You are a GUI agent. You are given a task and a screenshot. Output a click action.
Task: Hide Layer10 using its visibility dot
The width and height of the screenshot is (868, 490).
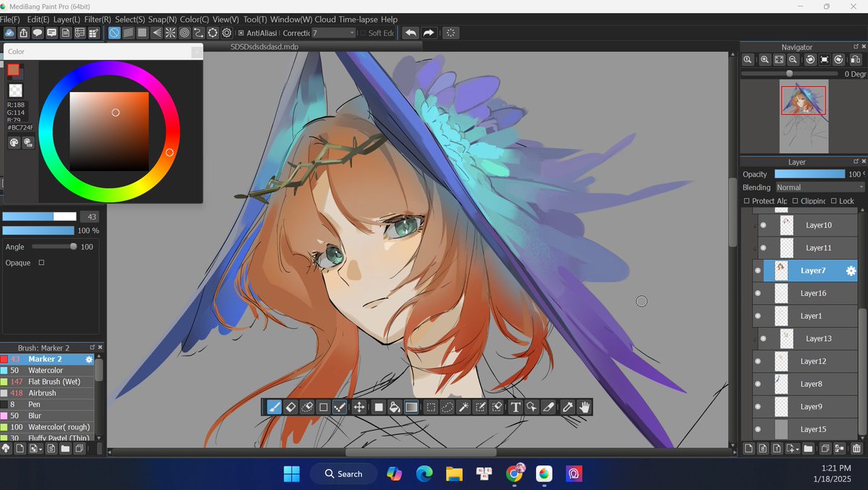point(763,225)
